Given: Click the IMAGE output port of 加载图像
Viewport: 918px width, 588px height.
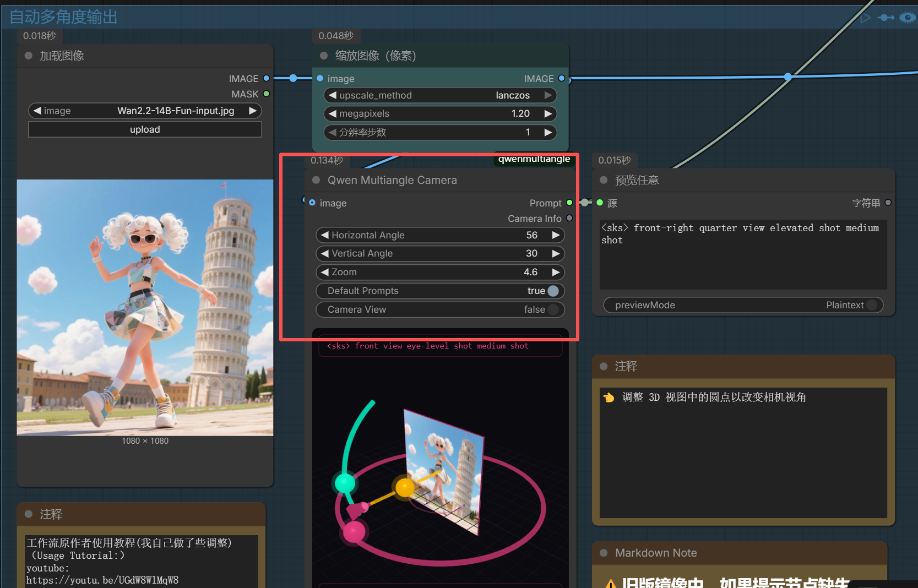Looking at the screenshot, I should pyautogui.click(x=267, y=78).
